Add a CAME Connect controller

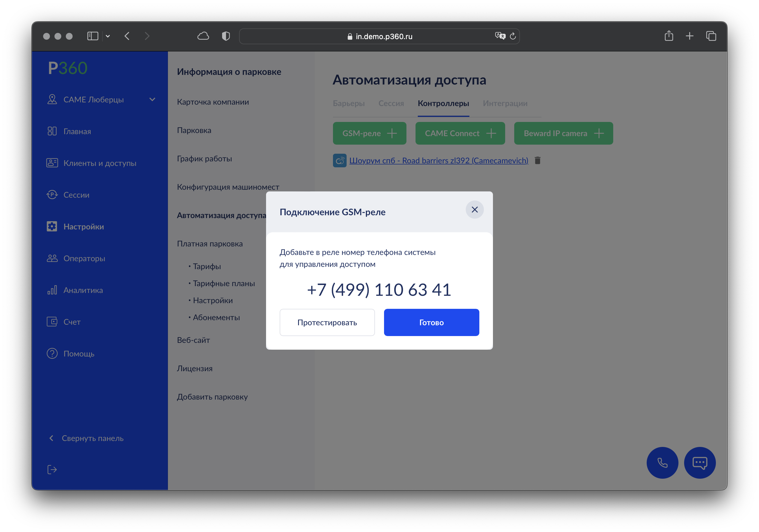click(x=460, y=133)
